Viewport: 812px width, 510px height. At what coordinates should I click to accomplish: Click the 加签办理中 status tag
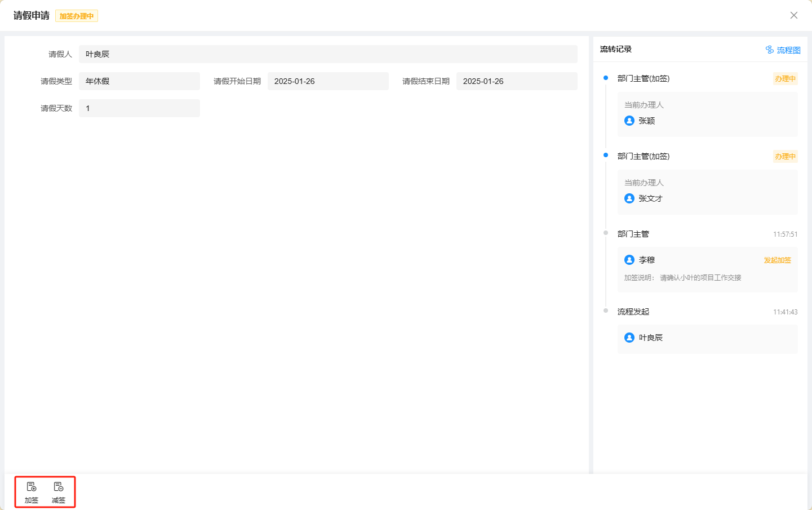pyautogui.click(x=77, y=16)
